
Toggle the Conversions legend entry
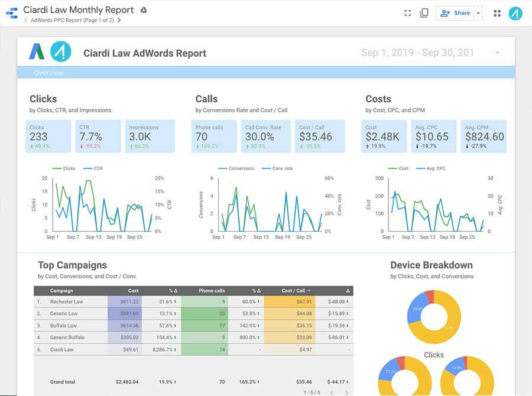[236, 168]
